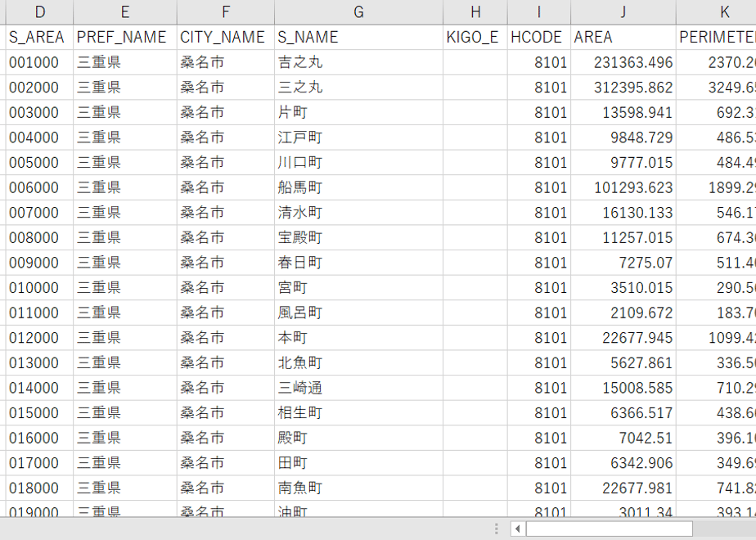This screenshot has width=756, height=540.
Task: Click the sheet tab splitter dots handle
Action: (x=496, y=529)
